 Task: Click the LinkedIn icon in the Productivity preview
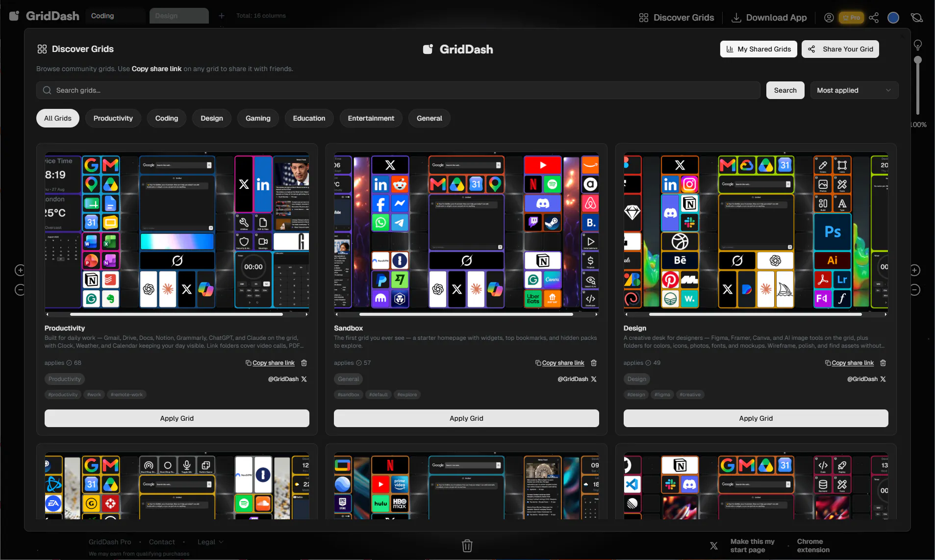tap(263, 184)
